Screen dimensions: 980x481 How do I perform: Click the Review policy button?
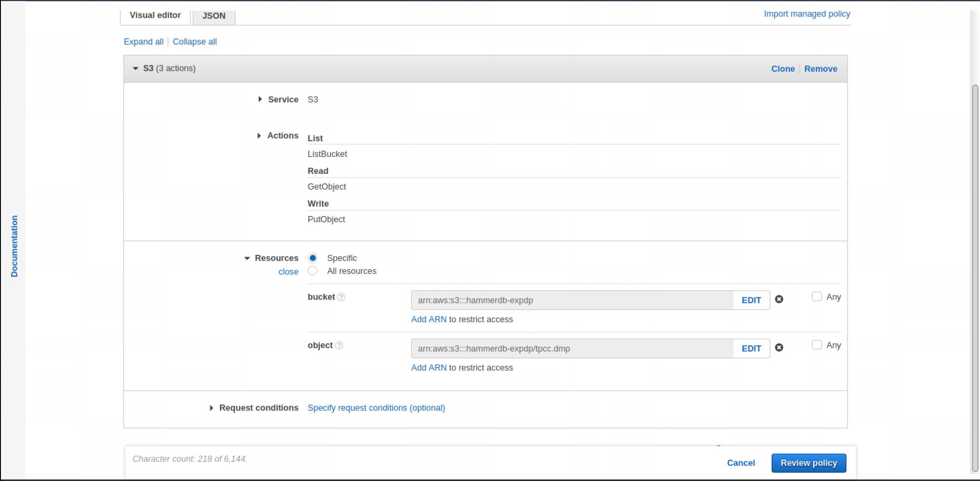808,463
